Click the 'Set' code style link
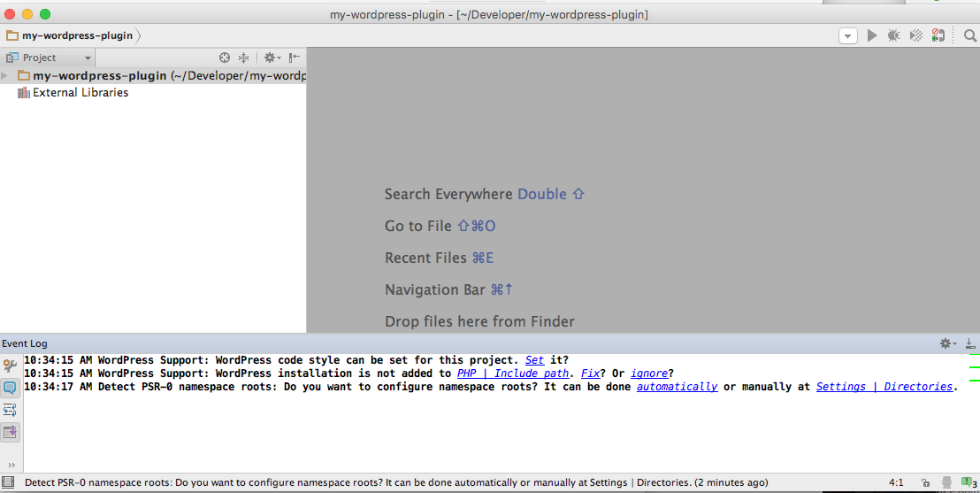The image size is (980, 493). point(534,360)
